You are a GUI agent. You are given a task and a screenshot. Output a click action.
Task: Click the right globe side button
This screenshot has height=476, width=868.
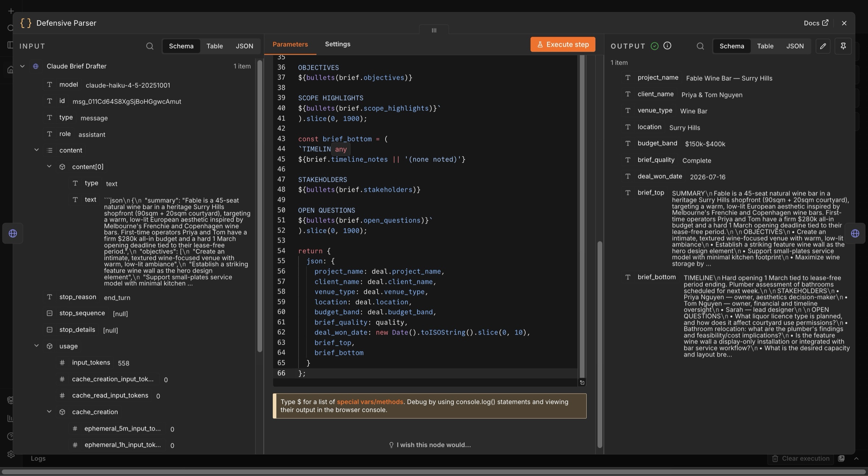tap(855, 233)
